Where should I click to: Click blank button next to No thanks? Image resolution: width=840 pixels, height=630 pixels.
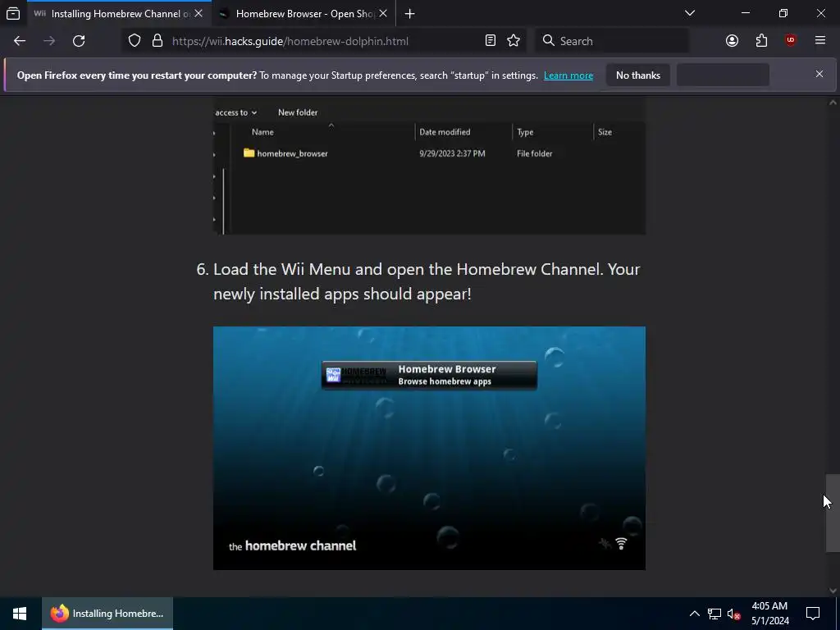[724, 75]
